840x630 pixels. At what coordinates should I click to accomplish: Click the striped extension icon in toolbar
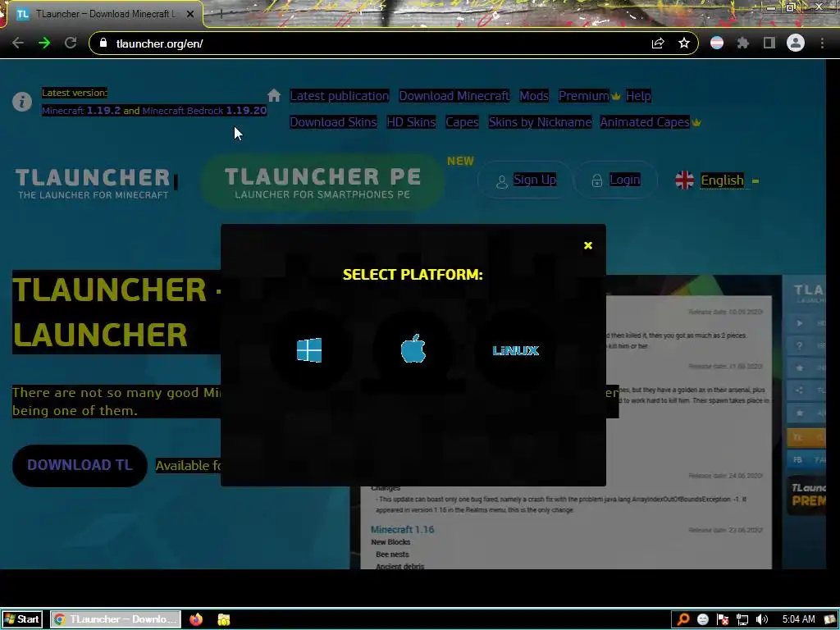(x=717, y=43)
